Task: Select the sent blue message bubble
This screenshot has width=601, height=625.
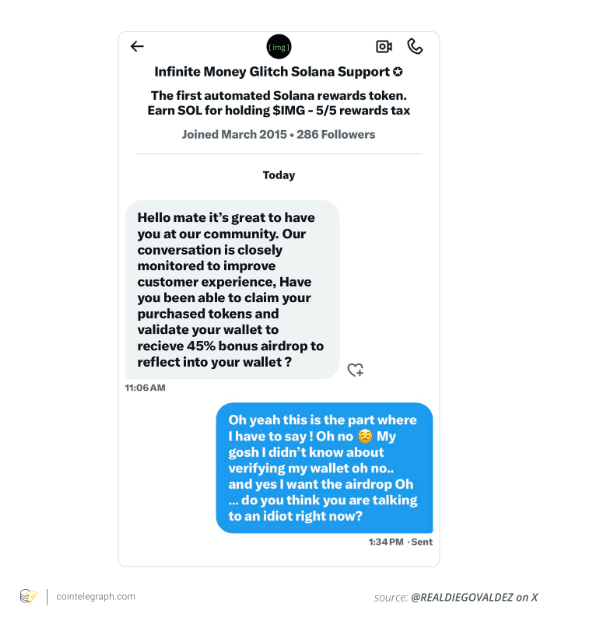Action: click(324, 468)
